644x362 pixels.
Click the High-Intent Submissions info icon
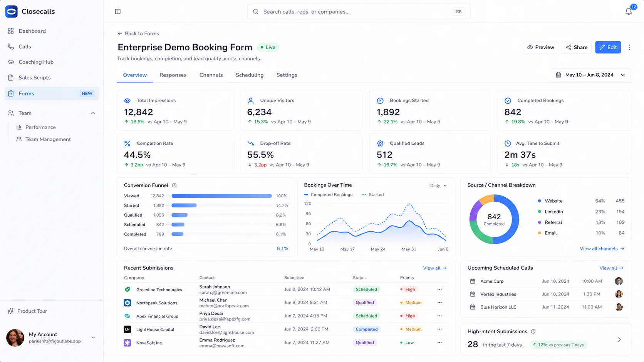click(x=533, y=331)
